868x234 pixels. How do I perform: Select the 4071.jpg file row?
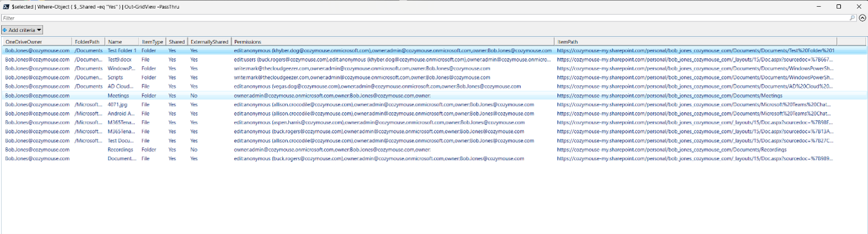434,105
